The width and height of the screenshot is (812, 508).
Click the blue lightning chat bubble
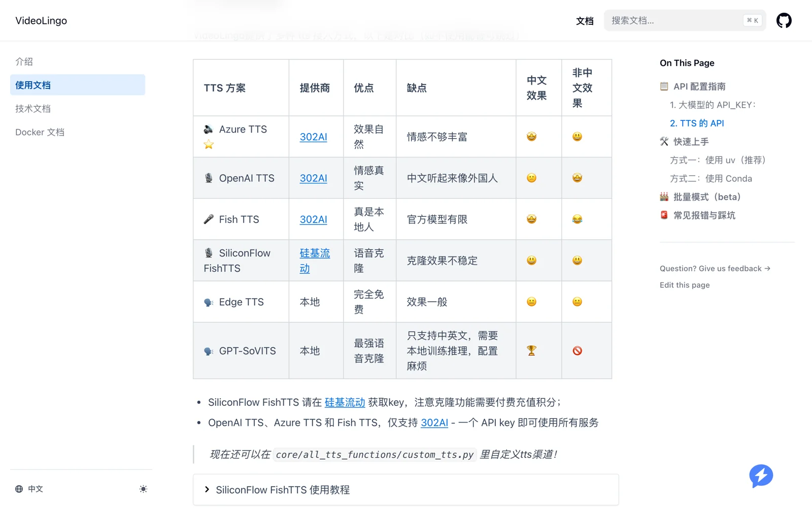tap(761, 476)
